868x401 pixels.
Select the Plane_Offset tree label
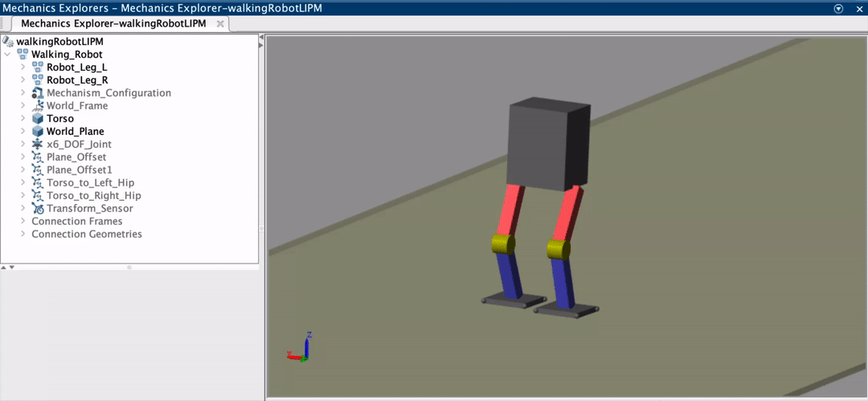click(x=76, y=157)
